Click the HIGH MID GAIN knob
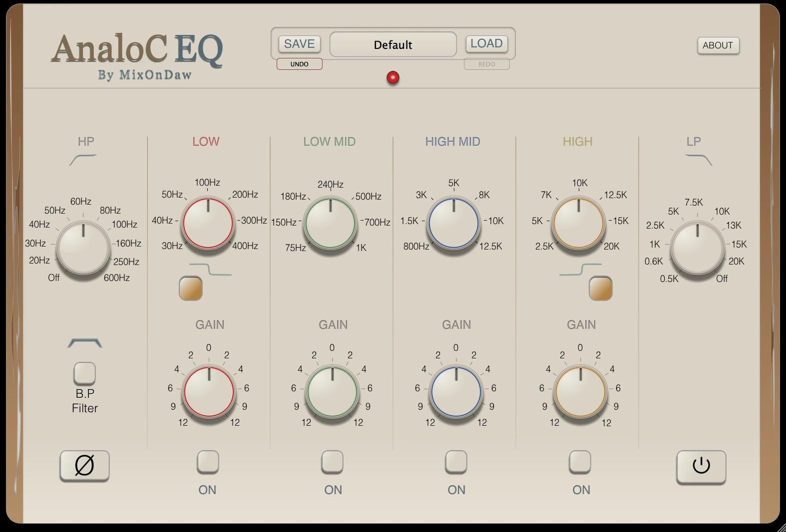 click(x=456, y=391)
